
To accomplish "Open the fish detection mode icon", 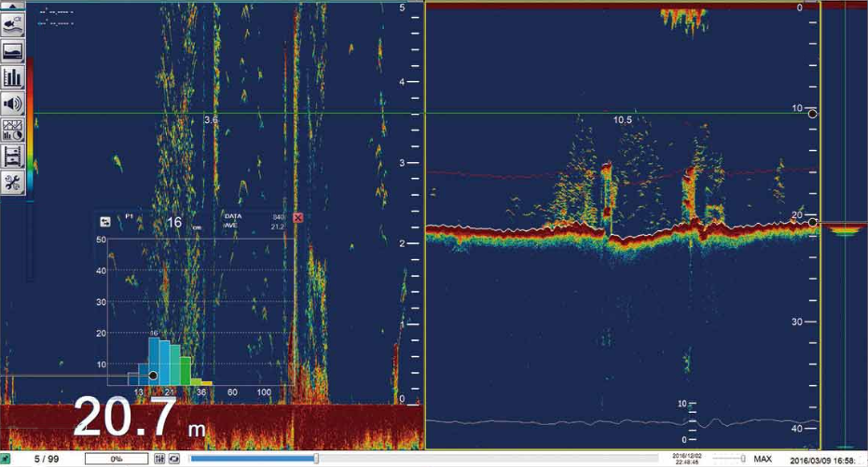I will tap(13, 25).
